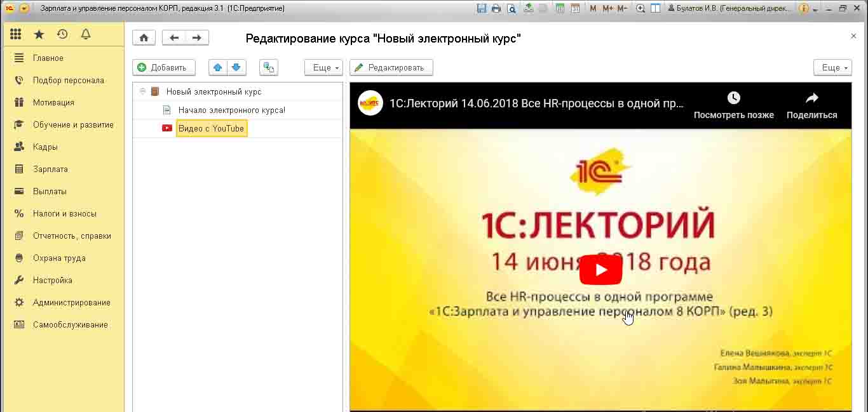
Task: Expand the left 'Еще' dropdown
Action: click(323, 67)
